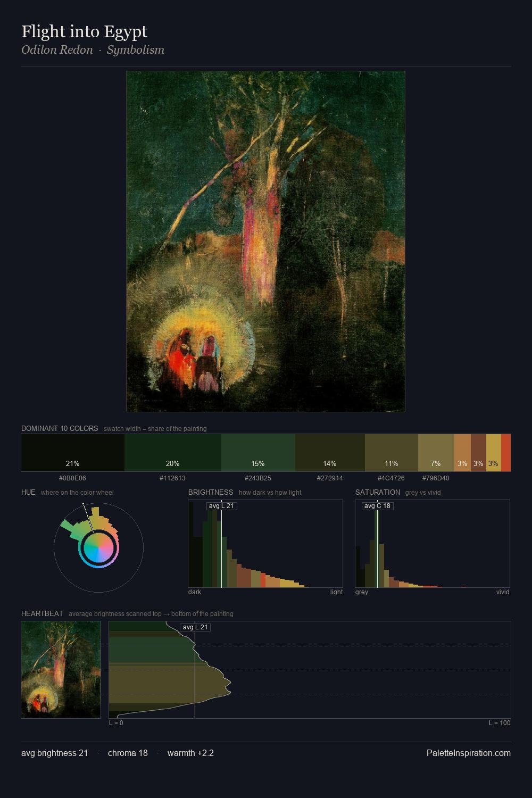Pick the 14% olive-black swatch #272914
The image size is (532, 798).
tap(330, 453)
